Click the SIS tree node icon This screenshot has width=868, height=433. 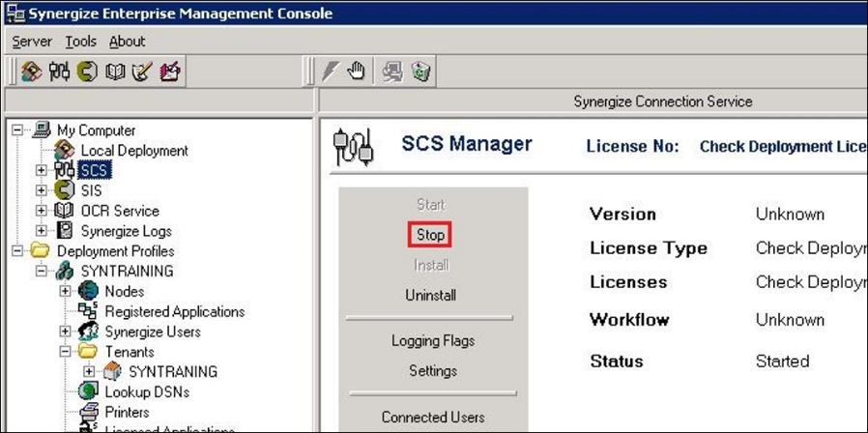(x=65, y=190)
